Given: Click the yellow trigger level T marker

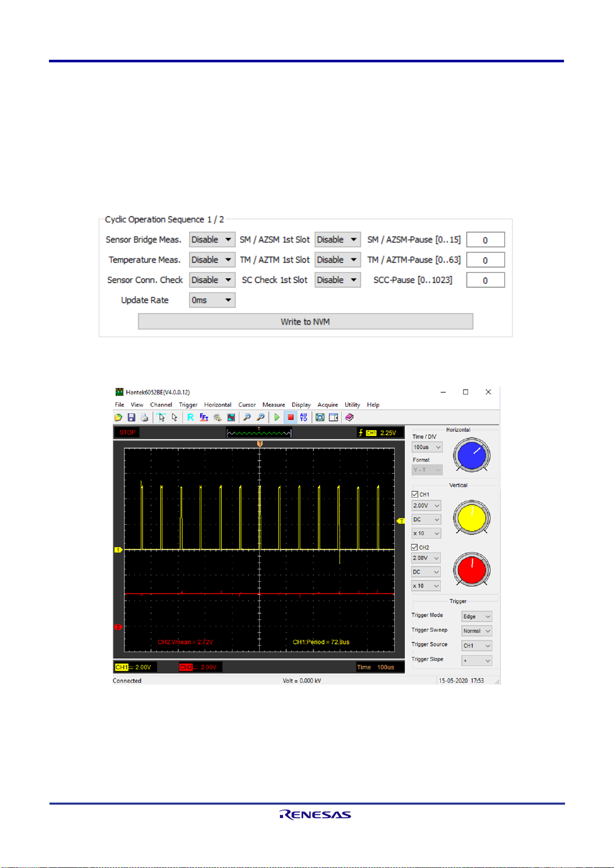Looking at the screenshot, I should pyautogui.click(x=401, y=521).
